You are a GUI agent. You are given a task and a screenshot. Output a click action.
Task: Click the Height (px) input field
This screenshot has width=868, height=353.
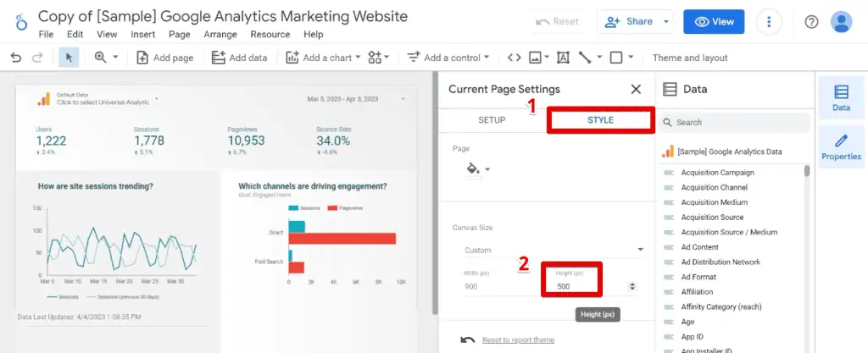[585, 286]
